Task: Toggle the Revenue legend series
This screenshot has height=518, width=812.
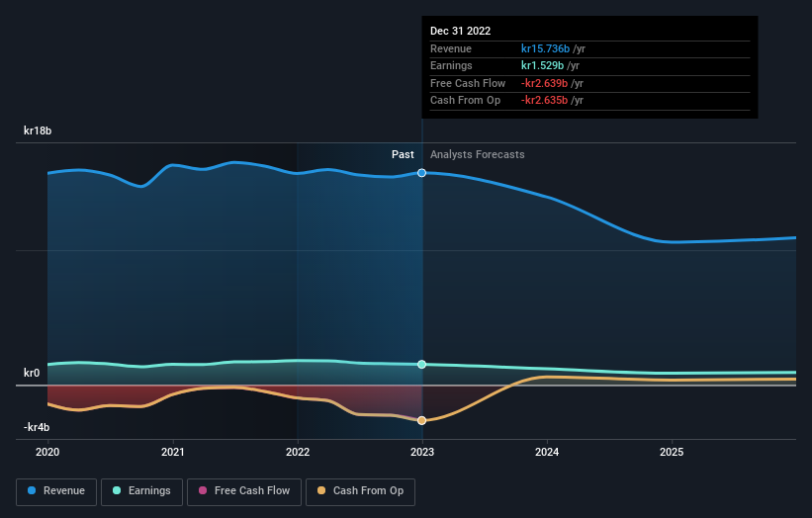Action: [x=56, y=491]
